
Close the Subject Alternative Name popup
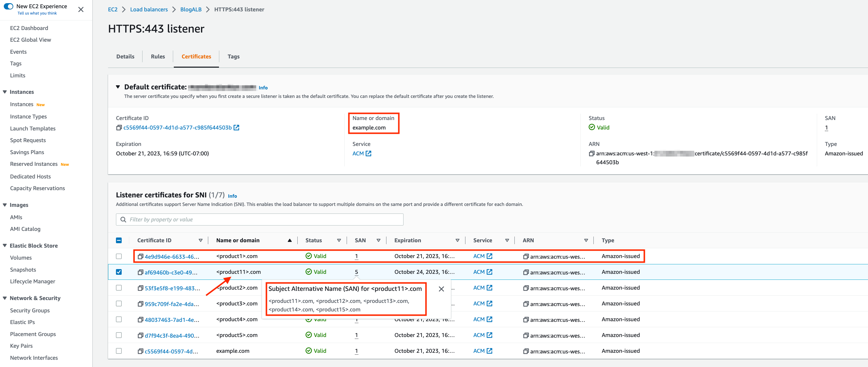(441, 289)
